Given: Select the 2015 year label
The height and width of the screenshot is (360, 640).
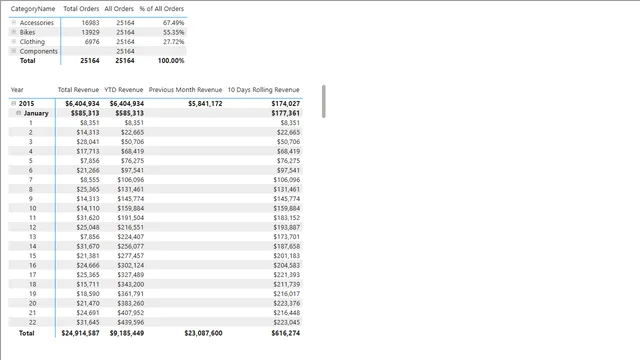Looking at the screenshot, I should (26, 104).
